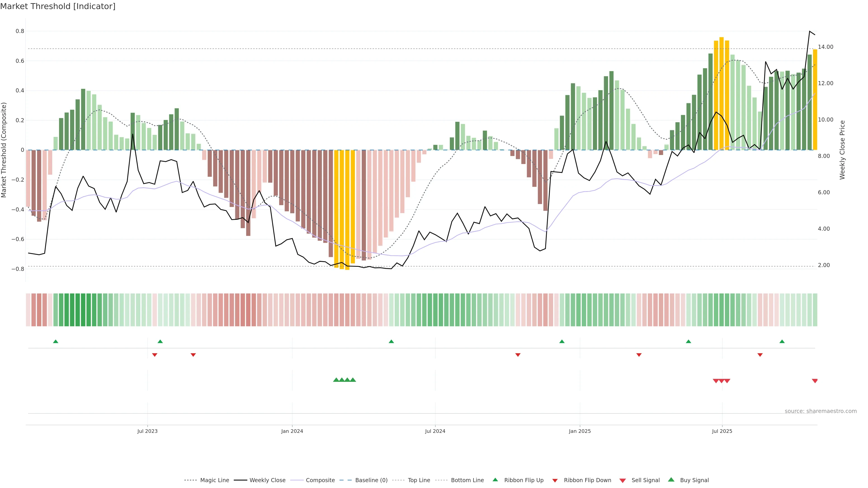Click the lone sell signal triangle at far right
Viewport: 868px width, 488px height.
click(815, 381)
